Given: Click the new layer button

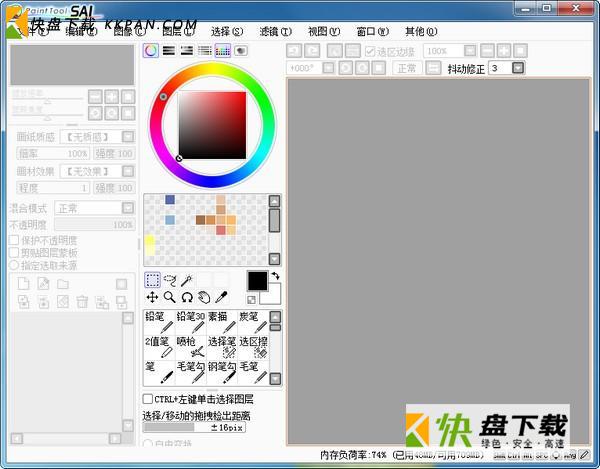Looking at the screenshot, I should click(23, 284).
